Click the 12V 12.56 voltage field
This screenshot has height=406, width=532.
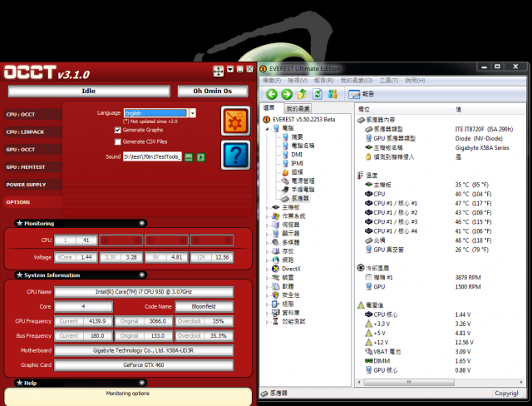point(212,257)
